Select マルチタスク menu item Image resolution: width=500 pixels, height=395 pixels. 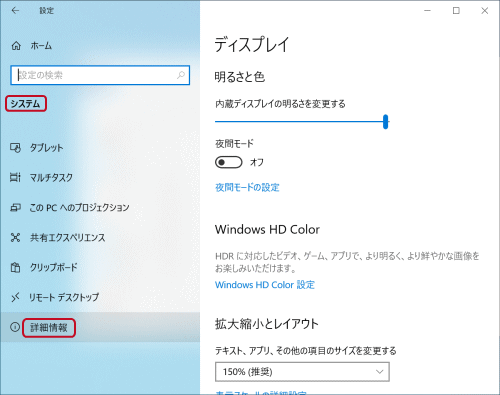[51, 177]
